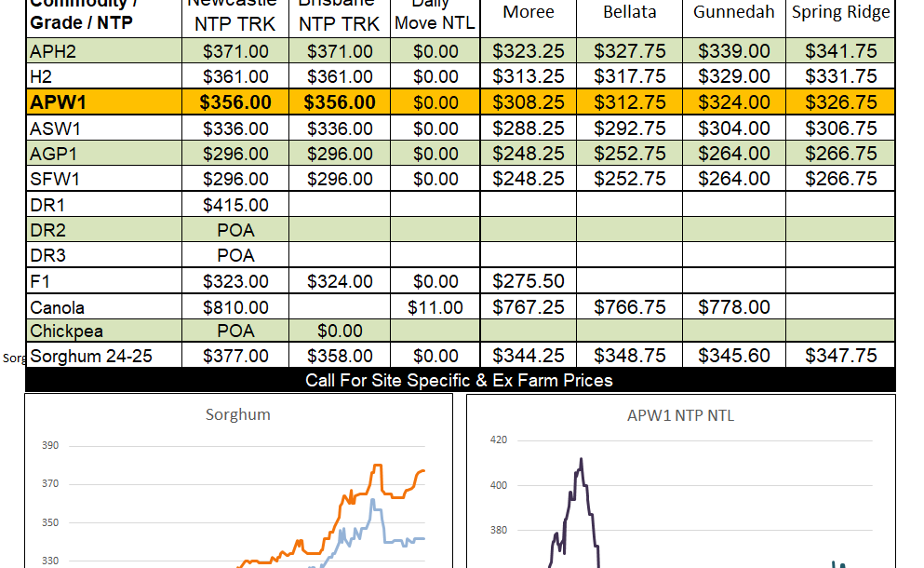924x568 pixels.
Task: Click the Spring Ridge column header
Action: coord(840,12)
